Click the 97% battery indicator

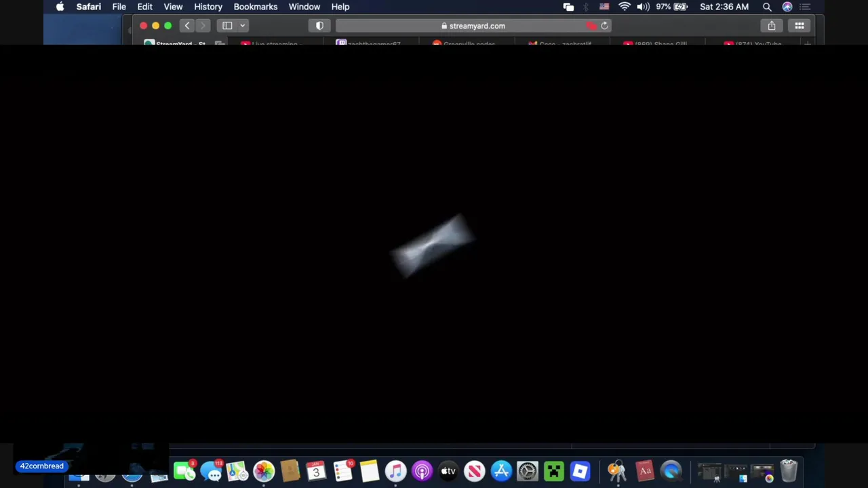click(671, 7)
